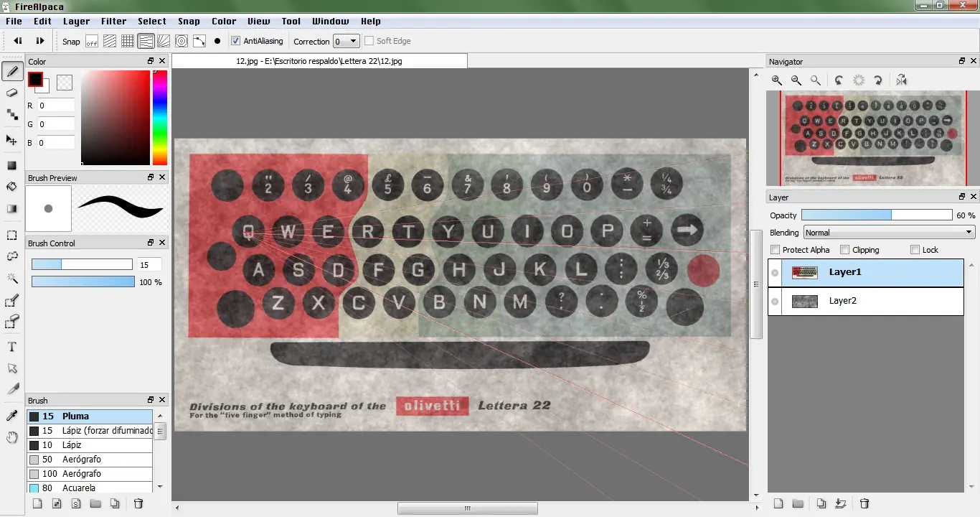Float the Layer panel
Viewport: 980px width, 517px height.
[962, 197]
